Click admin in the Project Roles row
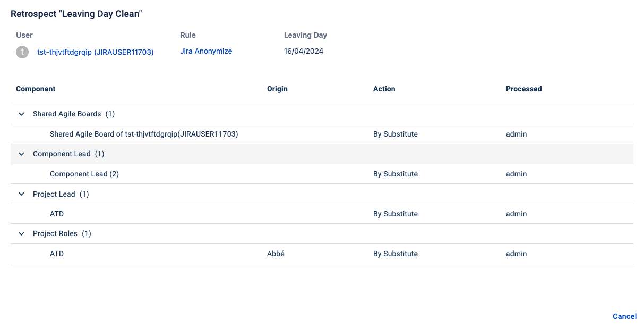The width and height of the screenshot is (644, 328). point(516,254)
